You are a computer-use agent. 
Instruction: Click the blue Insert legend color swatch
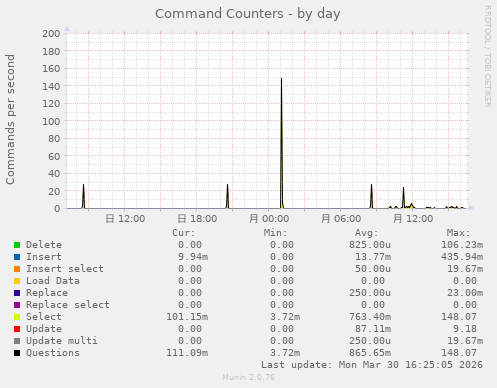pyautogui.click(x=17, y=257)
